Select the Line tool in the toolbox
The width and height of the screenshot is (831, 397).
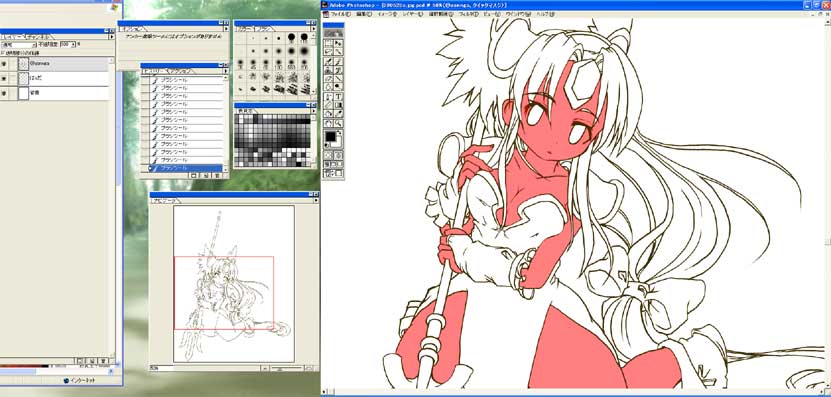(338, 78)
